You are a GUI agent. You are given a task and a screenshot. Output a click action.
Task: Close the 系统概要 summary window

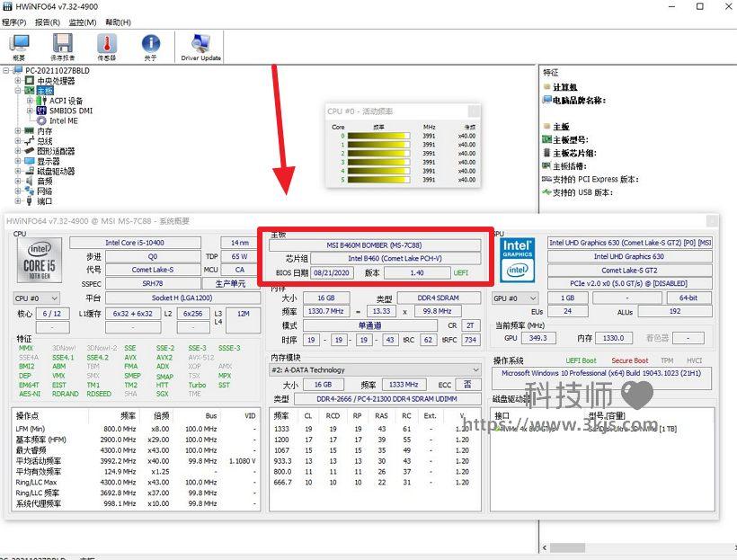tap(712, 220)
